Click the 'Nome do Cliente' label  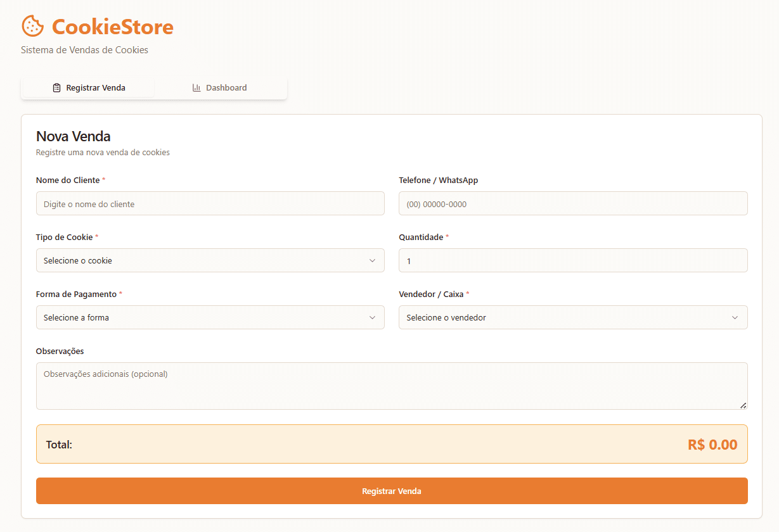(68, 180)
